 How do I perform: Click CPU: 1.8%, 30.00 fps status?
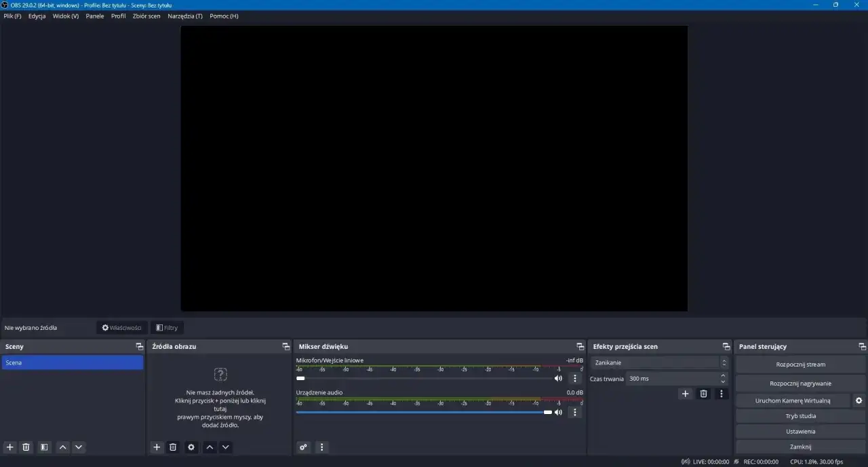point(816,462)
